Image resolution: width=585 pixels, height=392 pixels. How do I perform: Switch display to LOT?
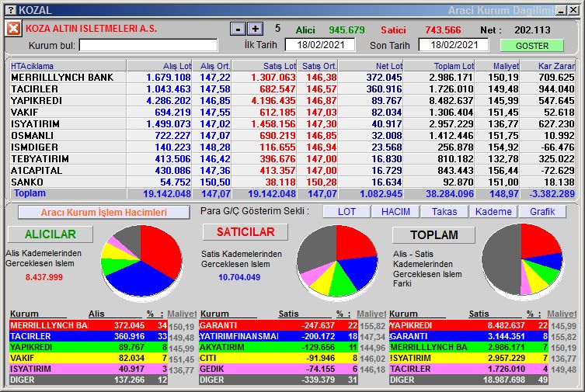346,212
